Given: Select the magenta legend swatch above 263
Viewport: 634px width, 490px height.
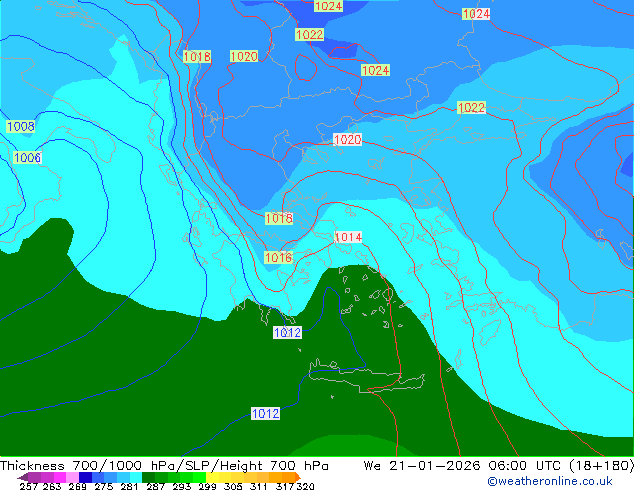Looking at the screenshot, I should pyautogui.click(x=60, y=477).
